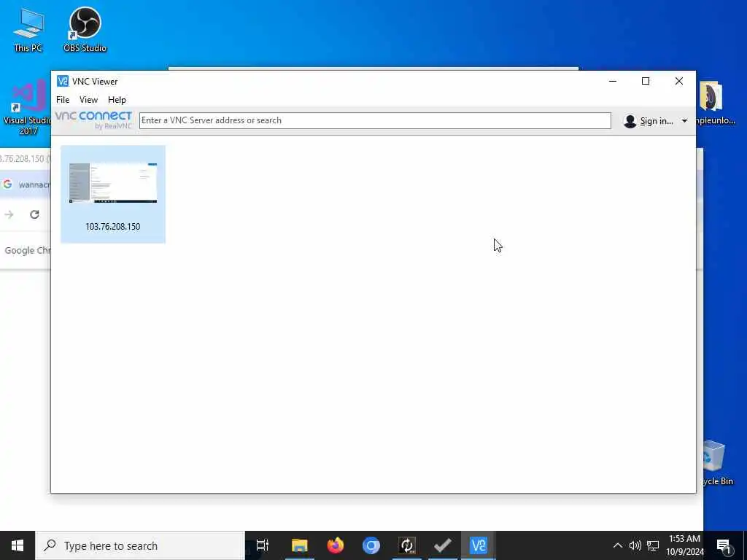Open the Help menu in VNC Viewer
747x560 pixels.
[117, 99]
